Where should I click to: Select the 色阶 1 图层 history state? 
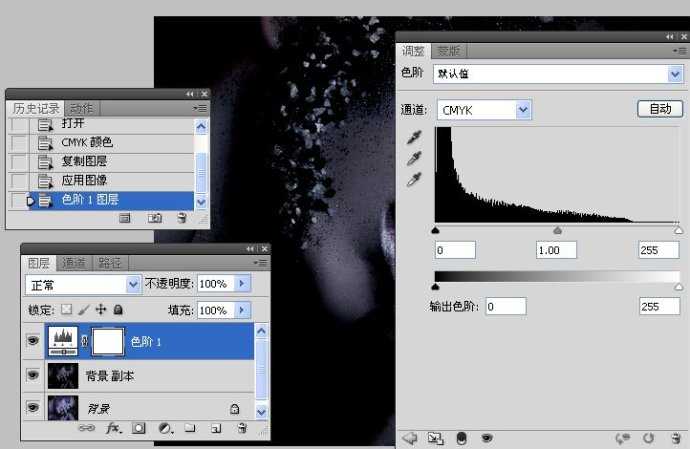pyautogui.click(x=111, y=200)
